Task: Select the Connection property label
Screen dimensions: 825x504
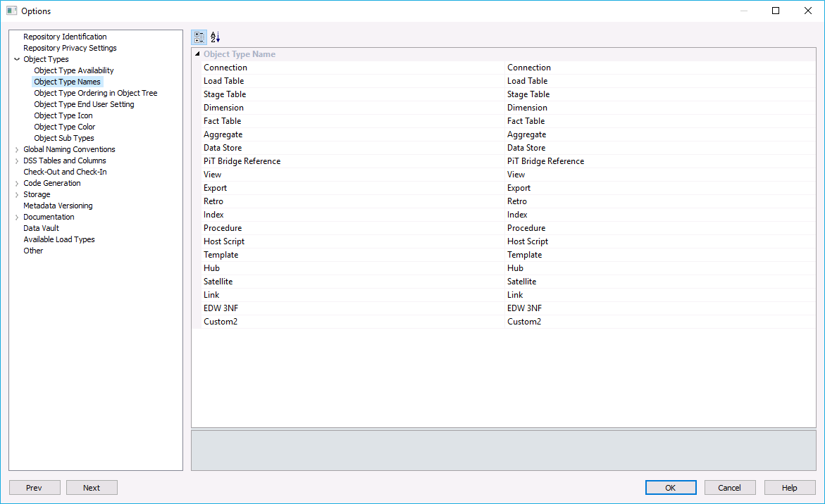Action: pyautogui.click(x=225, y=68)
